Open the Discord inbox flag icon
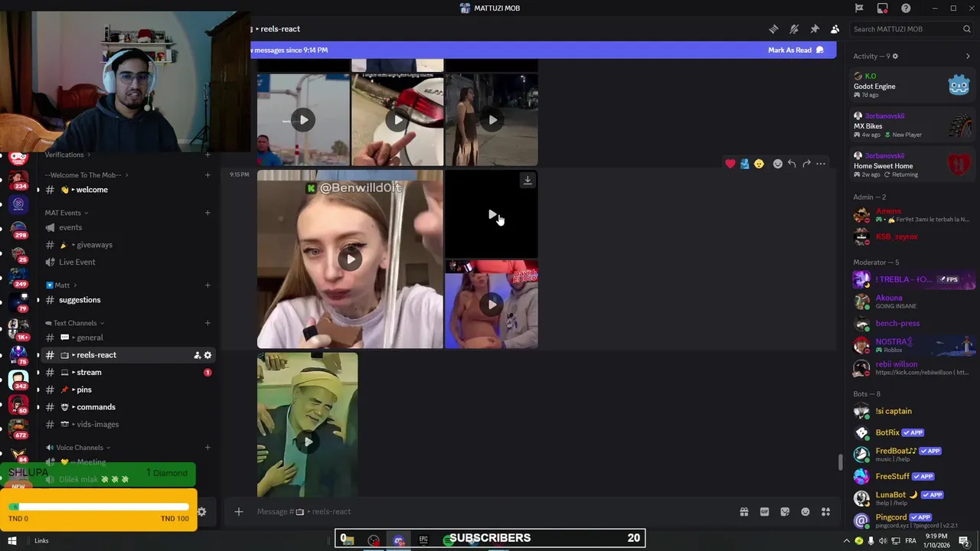 (x=859, y=8)
